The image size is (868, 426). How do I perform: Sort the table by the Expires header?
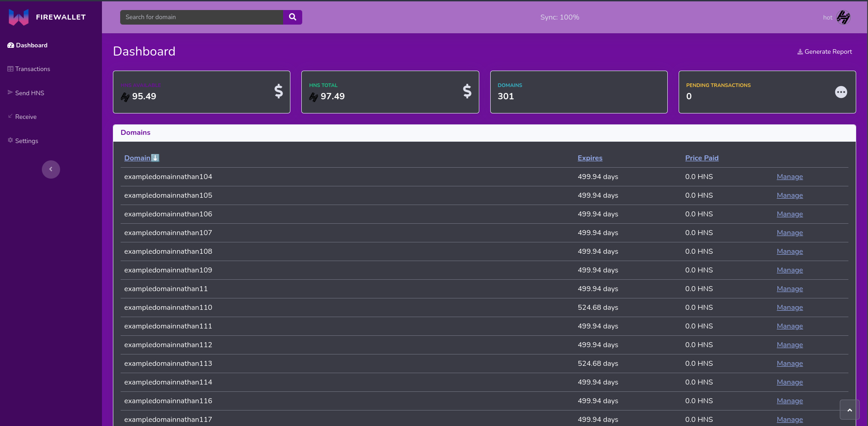[x=590, y=158]
